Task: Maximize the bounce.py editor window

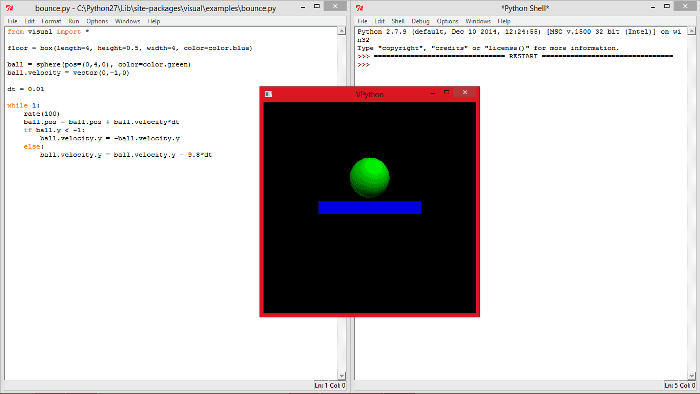Action: click(x=317, y=6)
